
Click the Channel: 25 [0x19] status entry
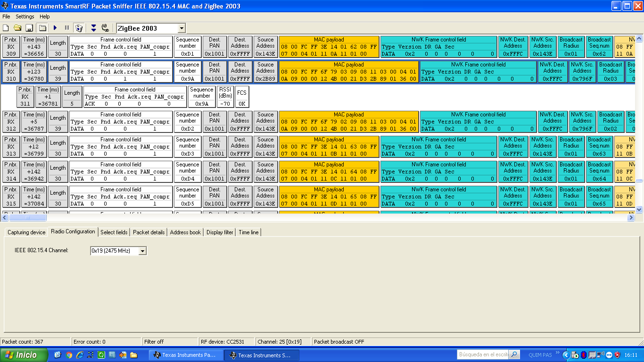pyautogui.click(x=284, y=342)
